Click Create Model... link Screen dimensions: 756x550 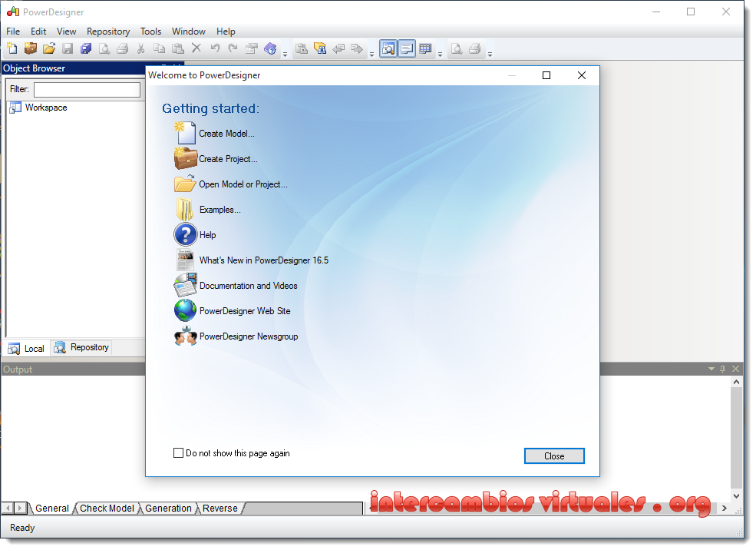pyautogui.click(x=226, y=134)
